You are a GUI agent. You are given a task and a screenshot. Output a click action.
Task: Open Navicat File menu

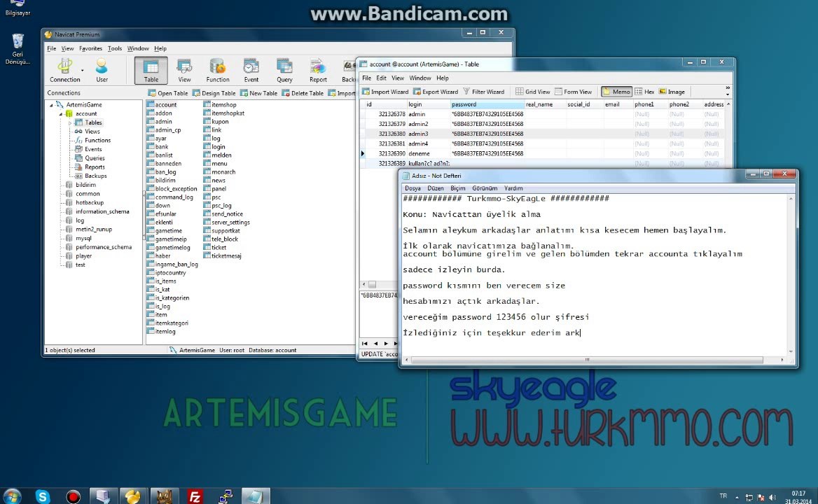52,48
